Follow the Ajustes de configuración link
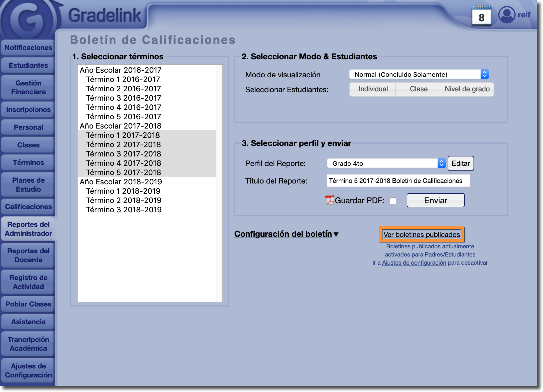 click(414, 263)
